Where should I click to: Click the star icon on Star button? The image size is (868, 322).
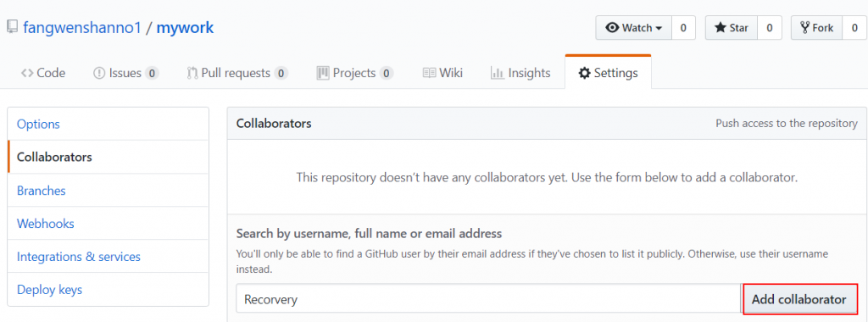pyautogui.click(x=721, y=28)
